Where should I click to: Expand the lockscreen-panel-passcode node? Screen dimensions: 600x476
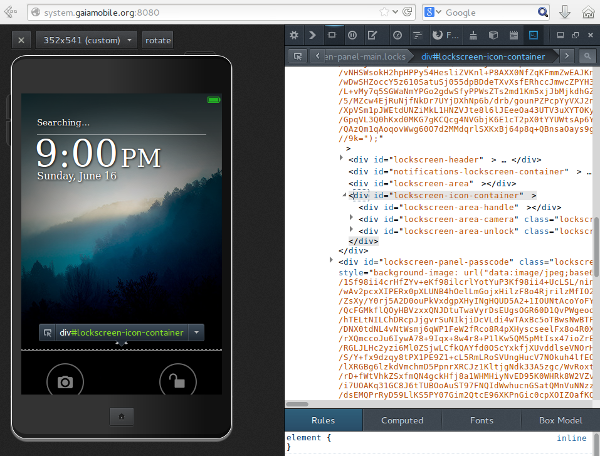click(x=331, y=260)
